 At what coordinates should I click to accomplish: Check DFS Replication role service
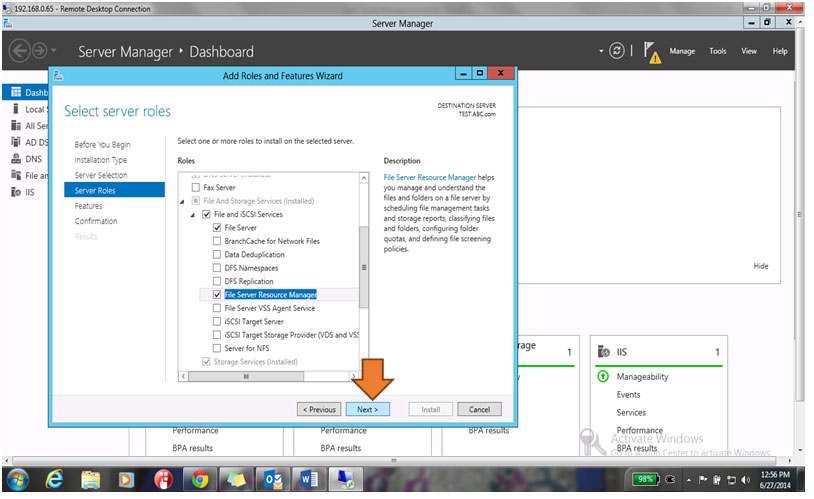click(217, 281)
